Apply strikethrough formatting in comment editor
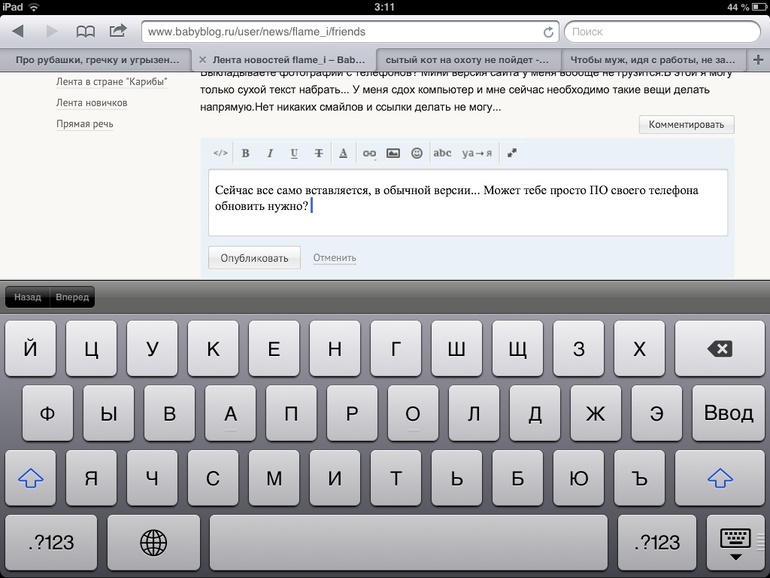 tap(319, 153)
